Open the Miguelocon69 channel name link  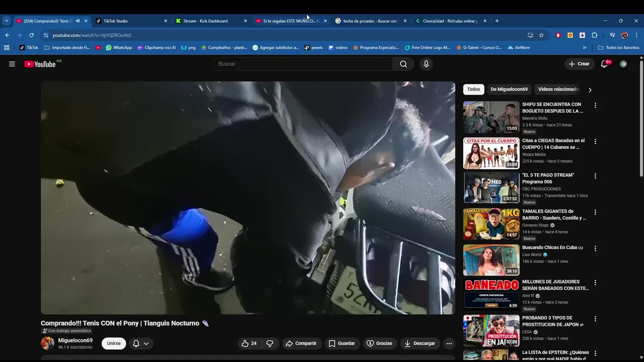75,340
